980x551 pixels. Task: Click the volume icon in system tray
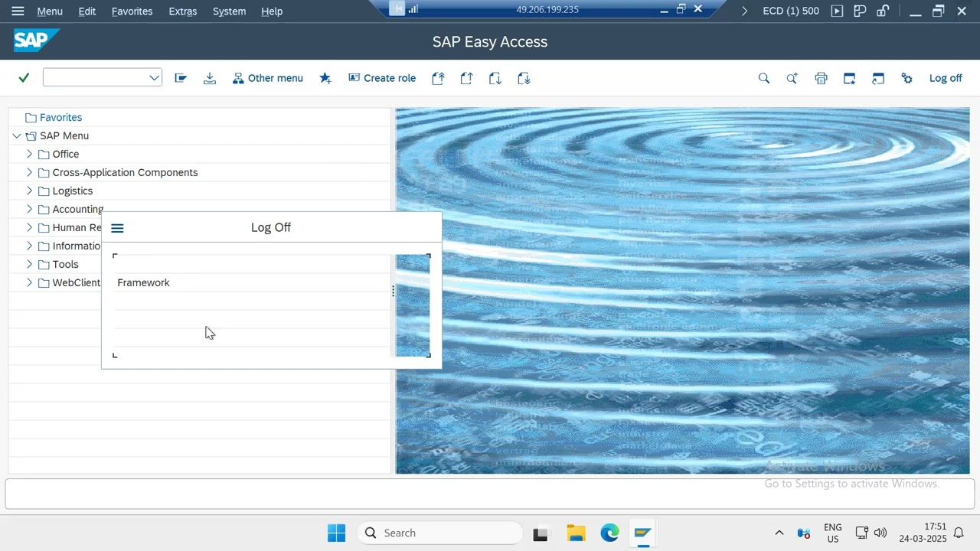(x=880, y=533)
